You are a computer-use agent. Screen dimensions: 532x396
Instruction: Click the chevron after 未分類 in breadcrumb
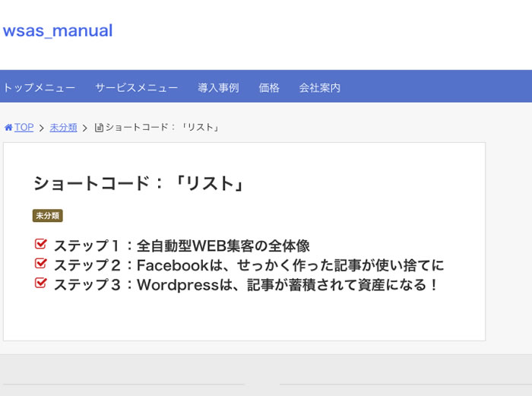coord(85,128)
